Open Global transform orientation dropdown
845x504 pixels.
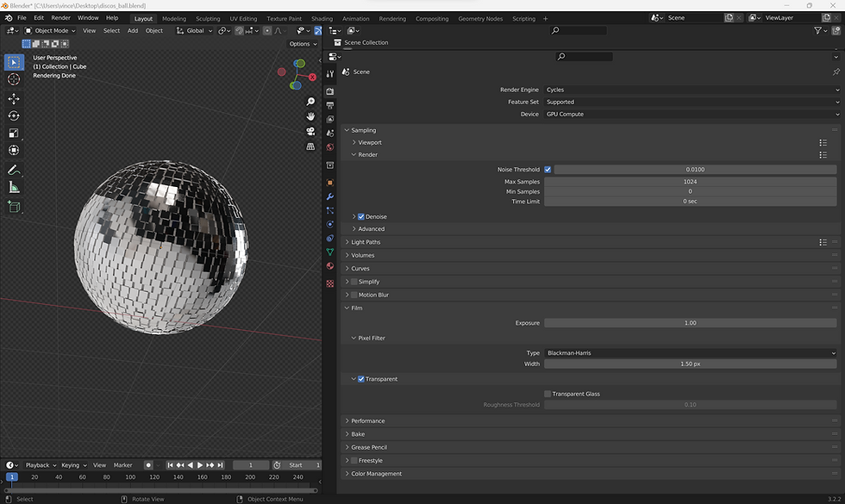point(194,31)
